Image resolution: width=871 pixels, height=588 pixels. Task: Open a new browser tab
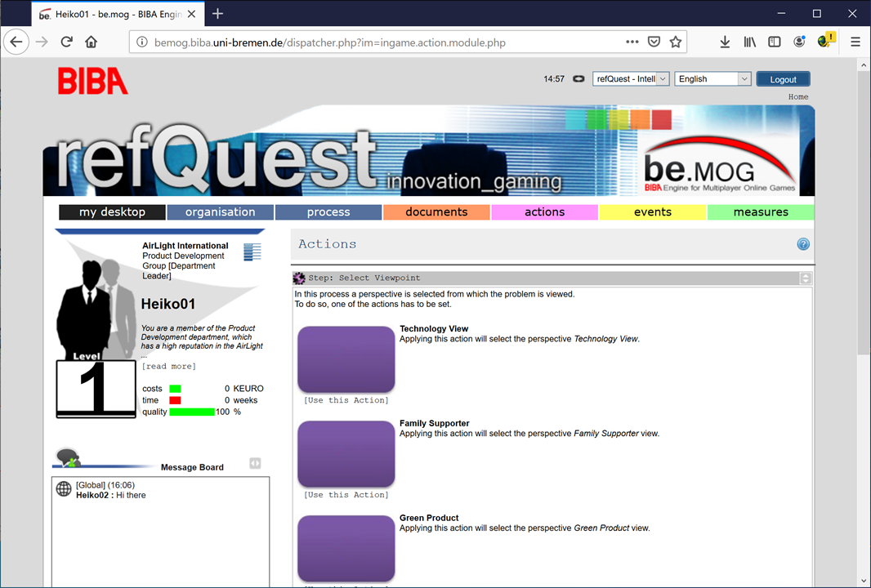point(217,13)
